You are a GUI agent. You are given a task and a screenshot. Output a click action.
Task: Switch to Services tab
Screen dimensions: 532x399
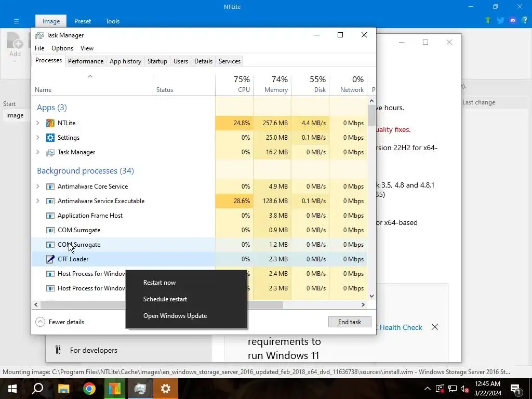point(229,61)
